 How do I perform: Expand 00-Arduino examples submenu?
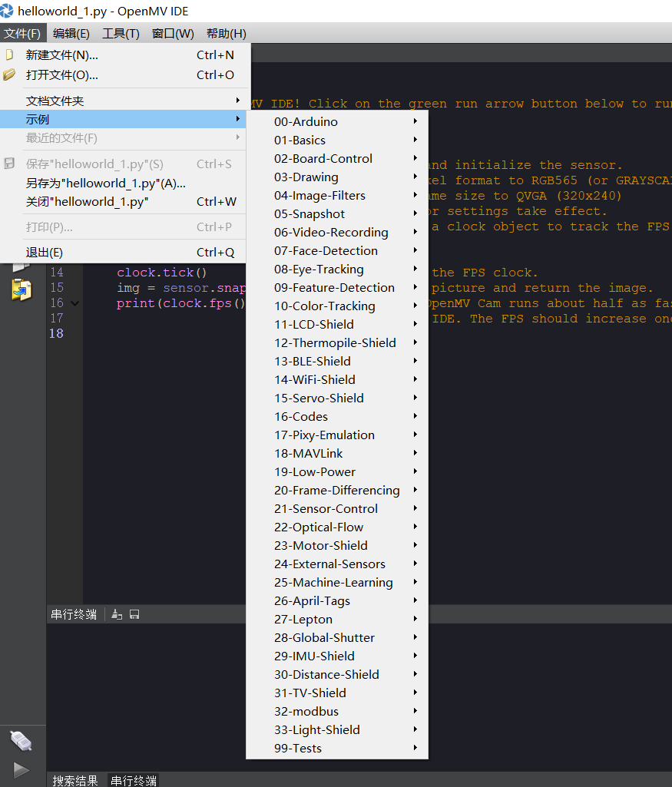(x=337, y=121)
